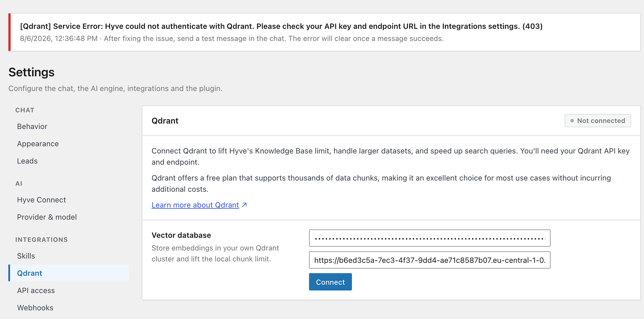Go to the Leads settings

pos(27,161)
